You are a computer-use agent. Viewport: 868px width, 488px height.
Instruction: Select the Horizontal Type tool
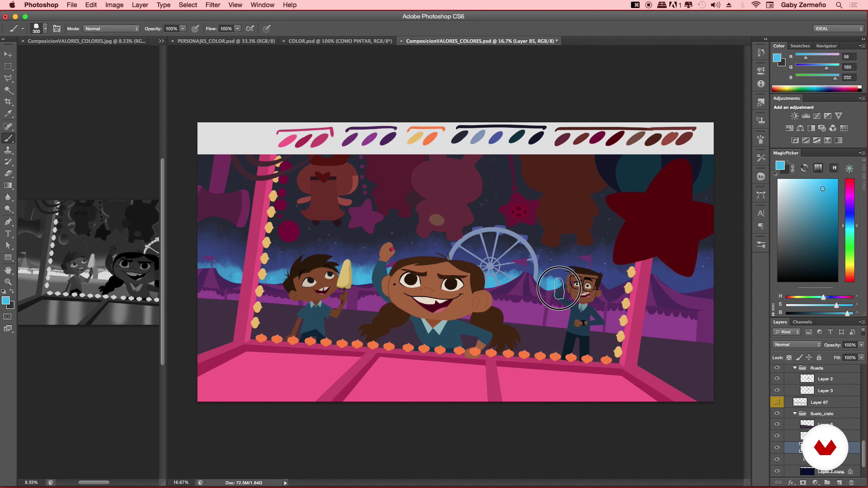tap(8, 234)
